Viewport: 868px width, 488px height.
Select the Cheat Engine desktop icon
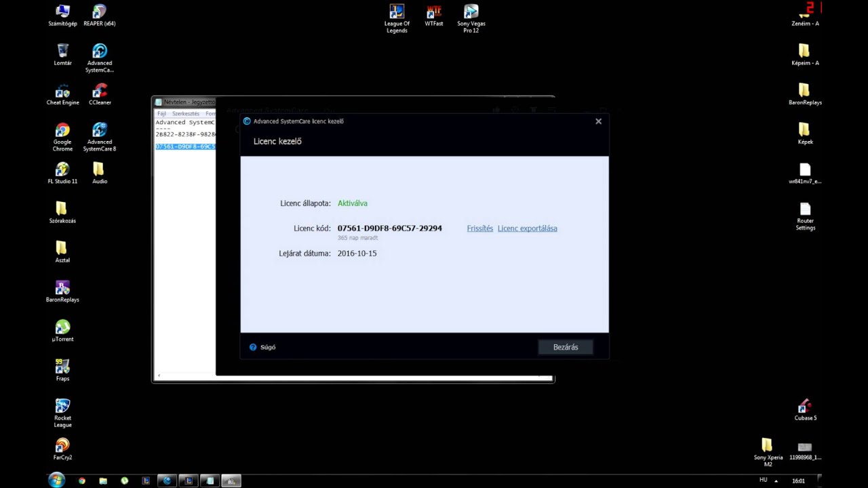62,94
